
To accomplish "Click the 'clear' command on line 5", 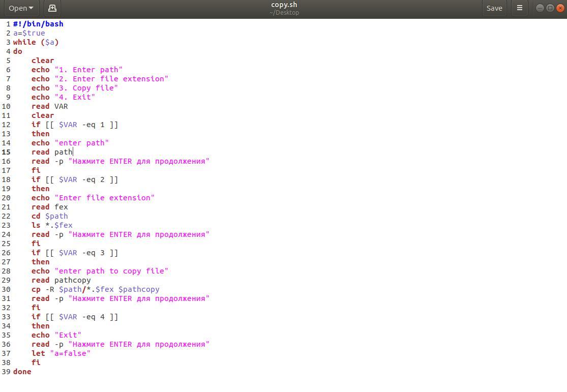I will [43, 61].
